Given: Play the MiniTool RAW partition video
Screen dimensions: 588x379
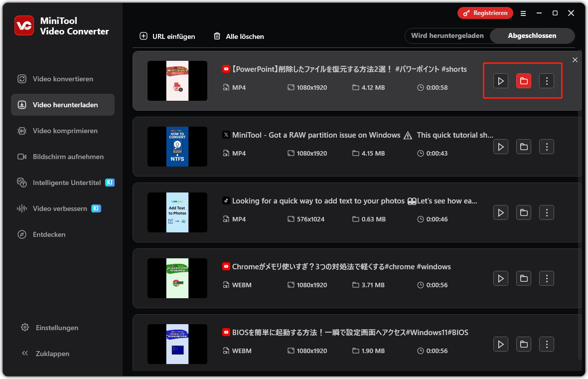Looking at the screenshot, I should click(501, 147).
